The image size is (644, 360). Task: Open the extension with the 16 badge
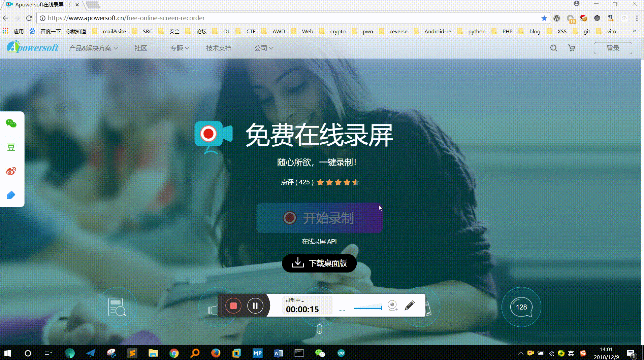coord(571,19)
